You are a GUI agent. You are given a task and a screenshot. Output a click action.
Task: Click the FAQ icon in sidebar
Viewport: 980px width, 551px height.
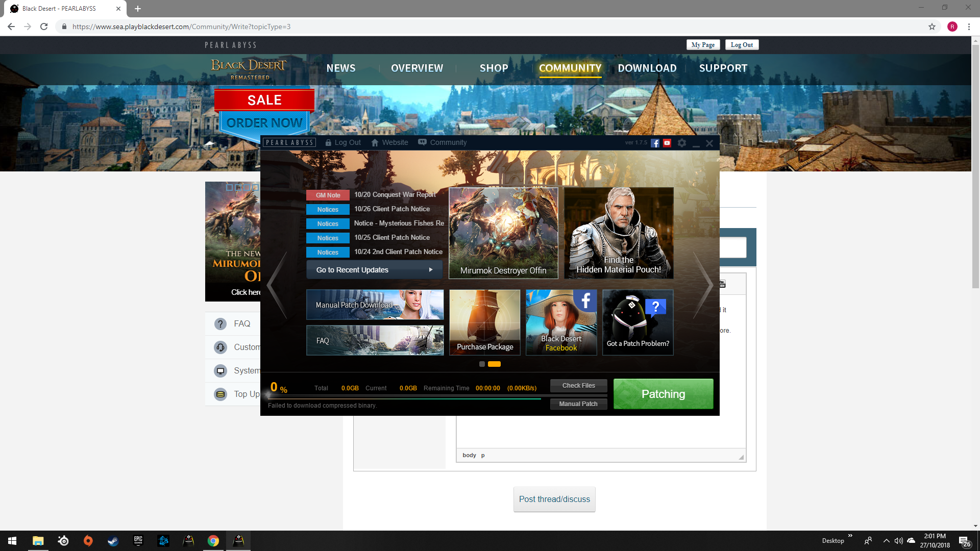coord(219,323)
